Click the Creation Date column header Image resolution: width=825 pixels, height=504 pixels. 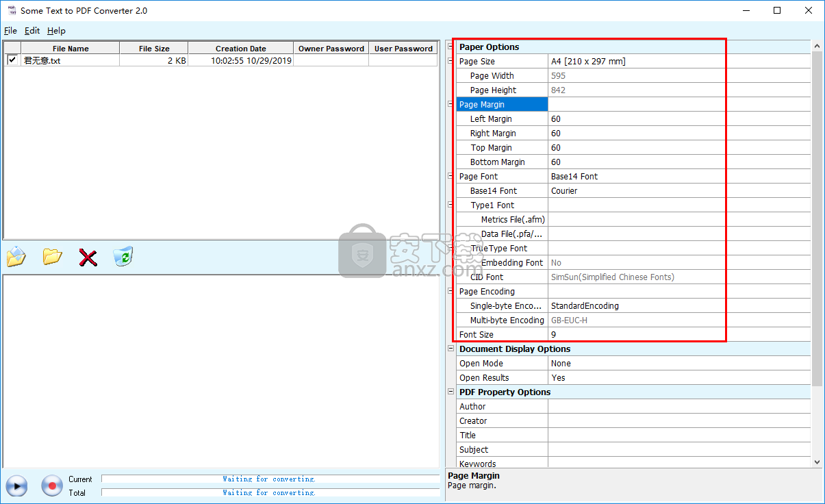[x=240, y=49]
